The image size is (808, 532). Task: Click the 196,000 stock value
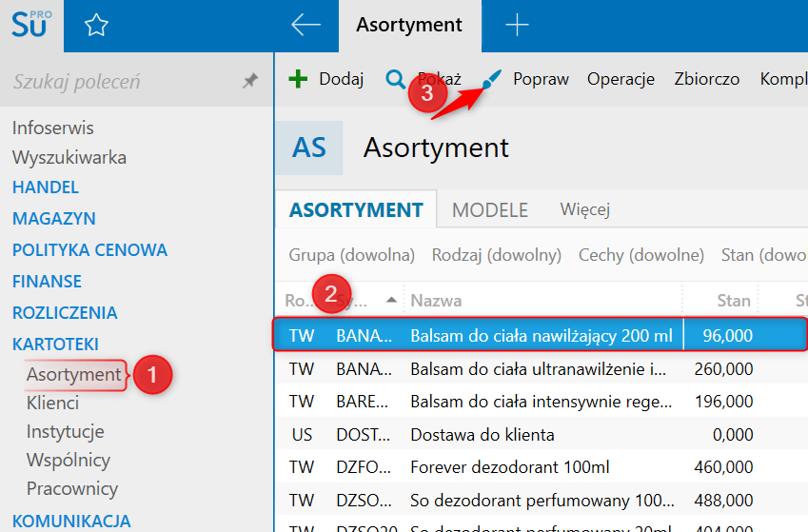(723, 402)
